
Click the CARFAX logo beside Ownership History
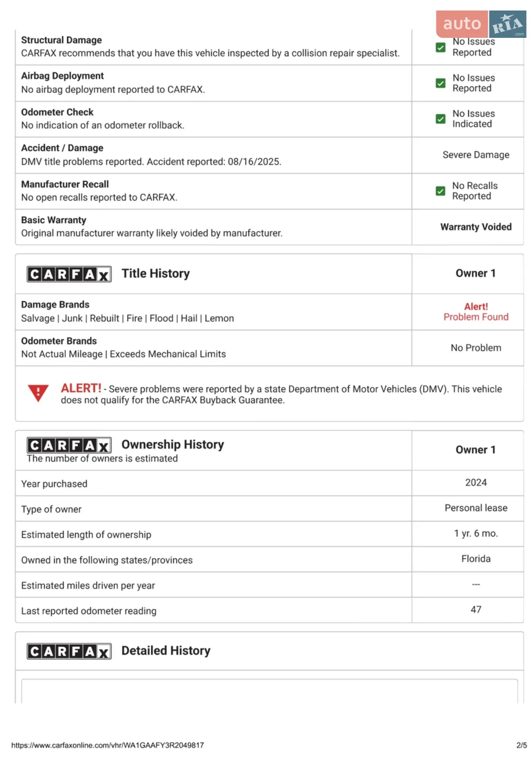pos(69,445)
